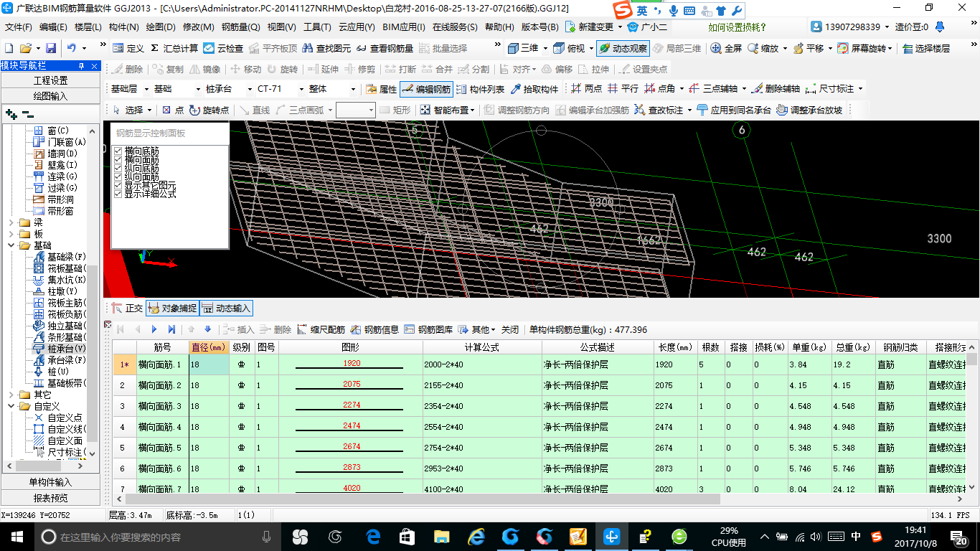Click 缩尺配筋 scaled rebar tool
Screen dimensions: 980x551
(321, 329)
